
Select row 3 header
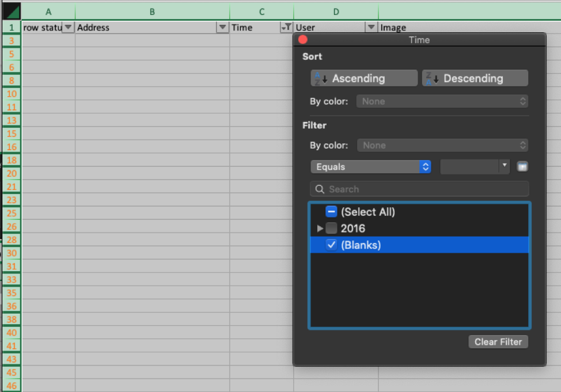click(x=12, y=41)
